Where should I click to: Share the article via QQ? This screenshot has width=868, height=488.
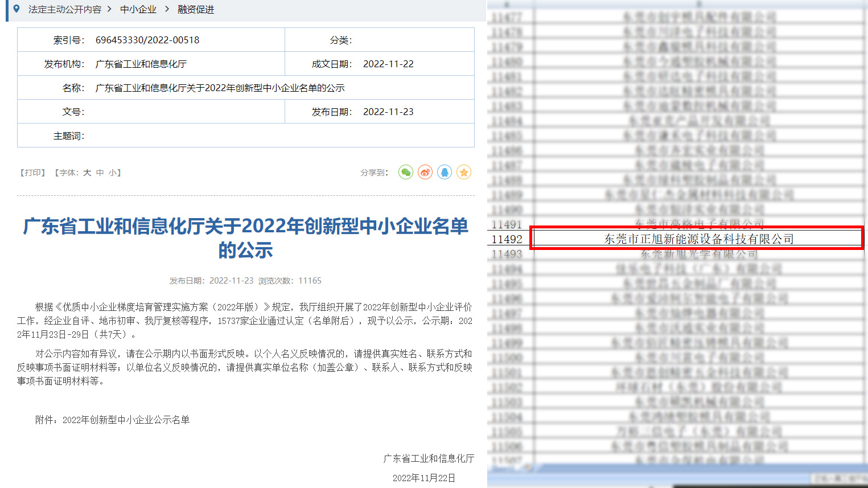445,173
